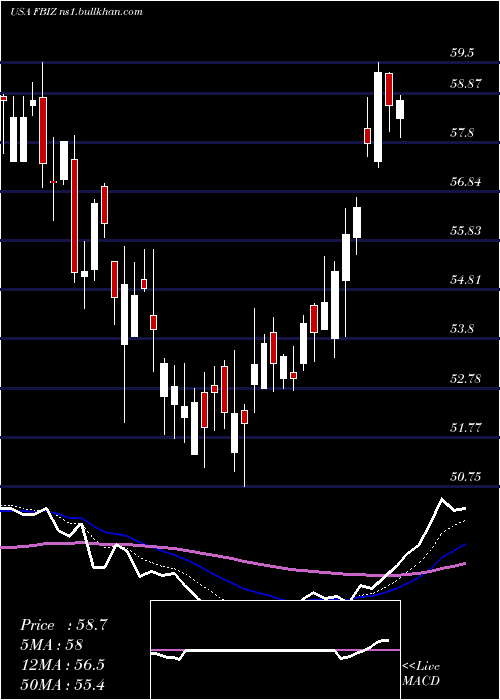Image resolution: width=500 pixels, height=700 pixels.
Task: Select the 56.84 price axis label
Action: (x=466, y=182)
